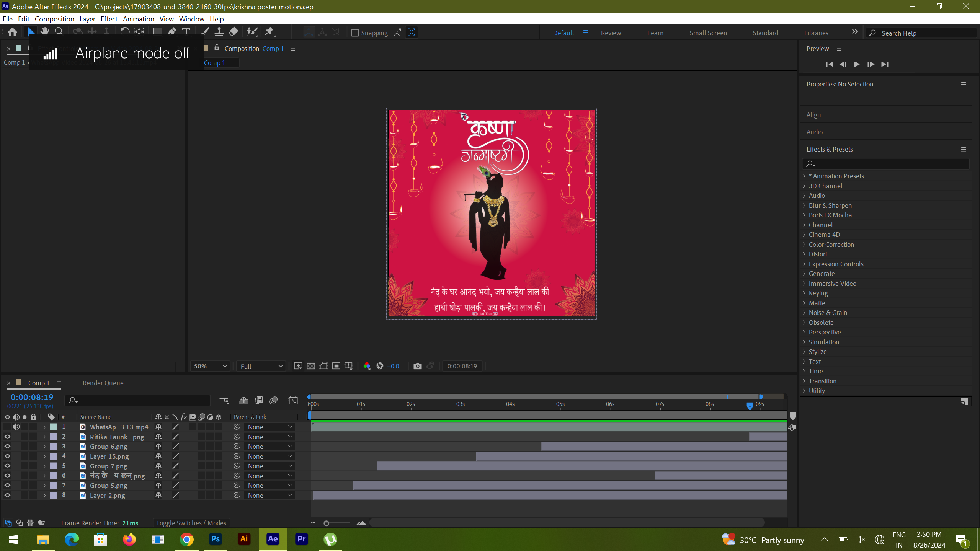The image size is (980, 551).
Task: Select the Zoom magnifier tool
Action: pos(59,32)
